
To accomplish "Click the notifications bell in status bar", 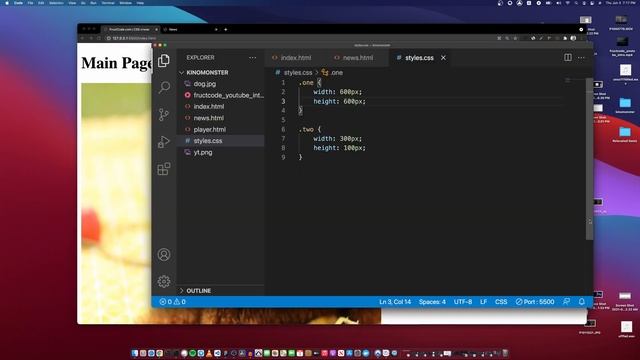I will [x=582, y=302].
